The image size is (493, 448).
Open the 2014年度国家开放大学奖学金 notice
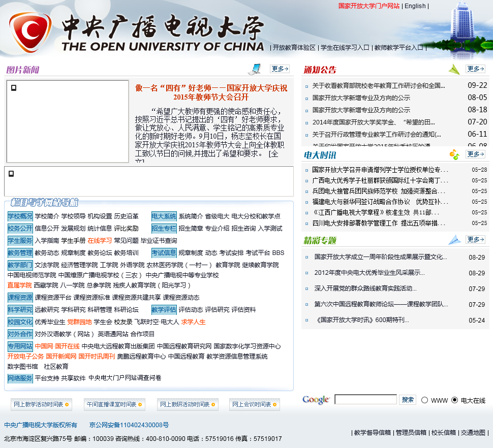374,122
